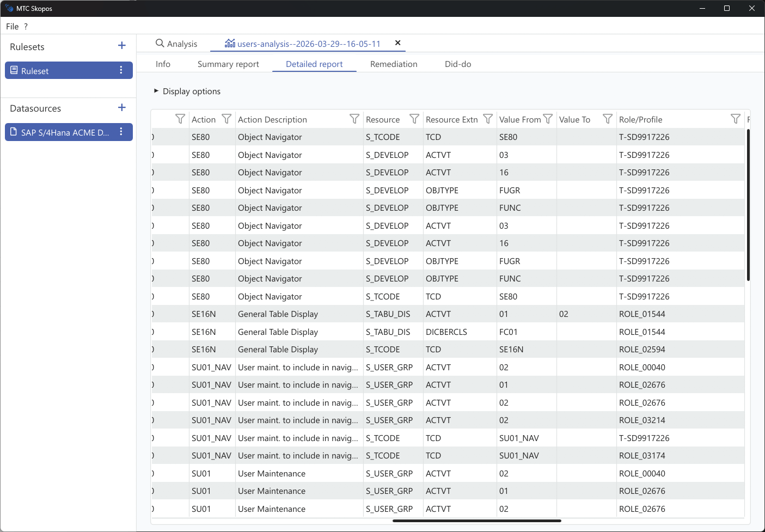Viewport: 765px width, 532px height.
Task: Click the filter icon for Role/Profile column
Action: [735, 119]
